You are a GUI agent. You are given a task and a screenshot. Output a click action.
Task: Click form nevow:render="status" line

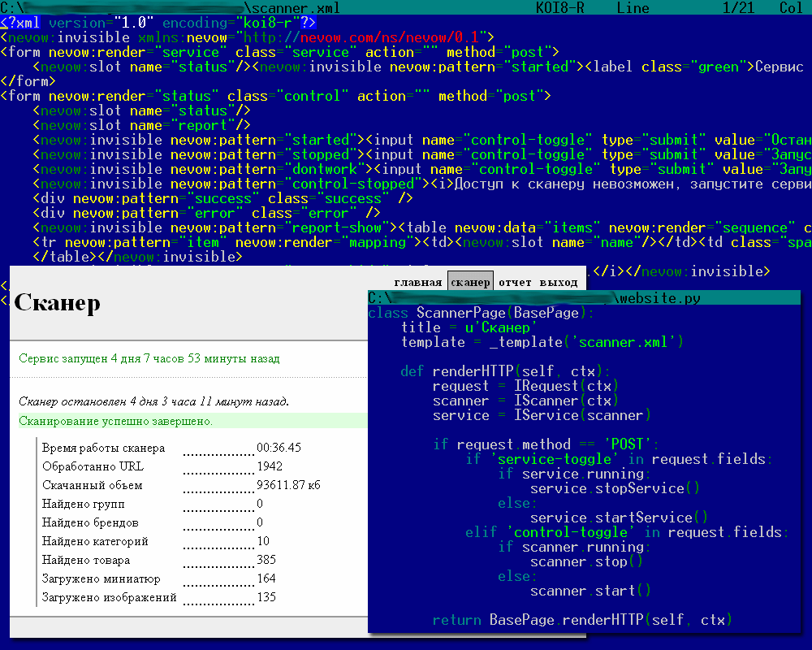275,96
